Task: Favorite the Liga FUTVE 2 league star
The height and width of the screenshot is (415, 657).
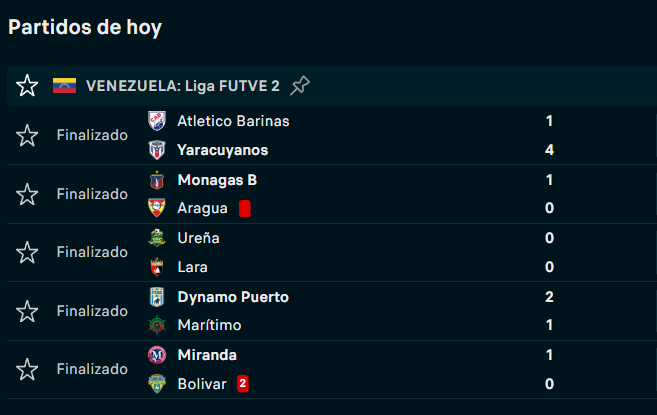Action: tap(27, 86)
